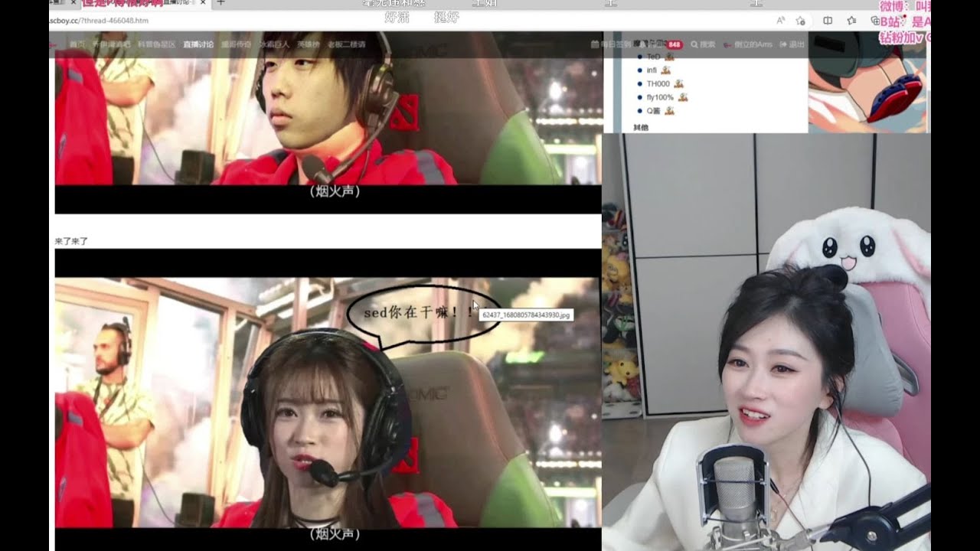980x551 pixels.
Task: Open the Favorites list icon
Action: point(851,21)
